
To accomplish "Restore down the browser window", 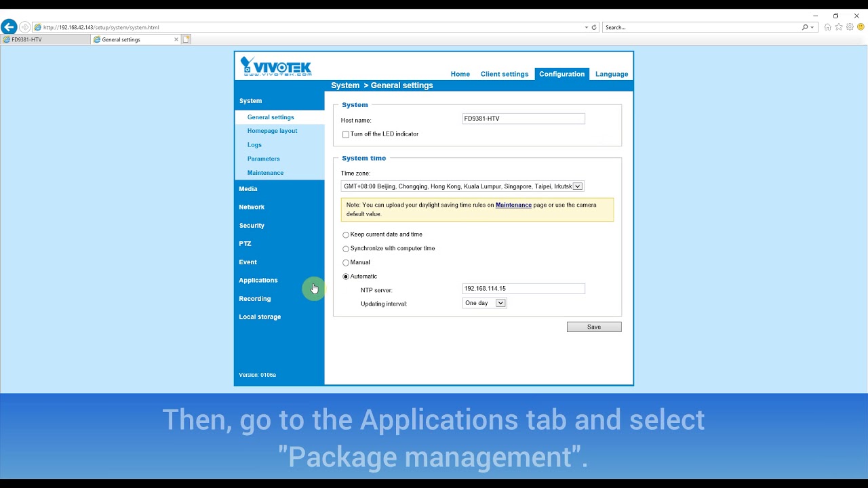I will (x=835, y=16).
